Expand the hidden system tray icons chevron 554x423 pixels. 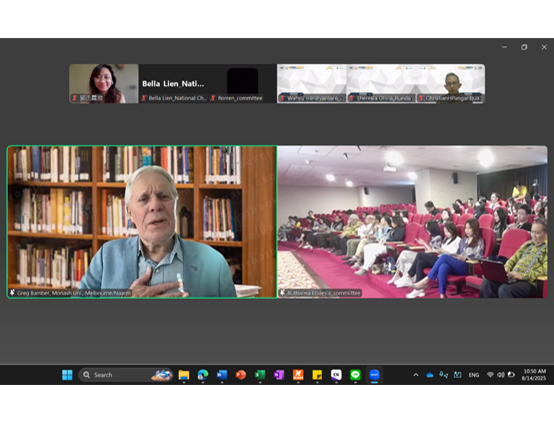click(x=416, y=375)
